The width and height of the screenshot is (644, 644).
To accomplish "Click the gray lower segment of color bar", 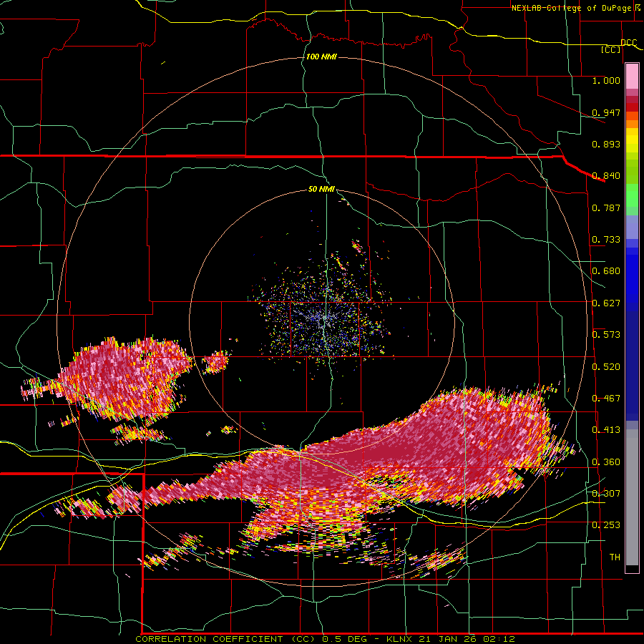I will coord(632,497).
